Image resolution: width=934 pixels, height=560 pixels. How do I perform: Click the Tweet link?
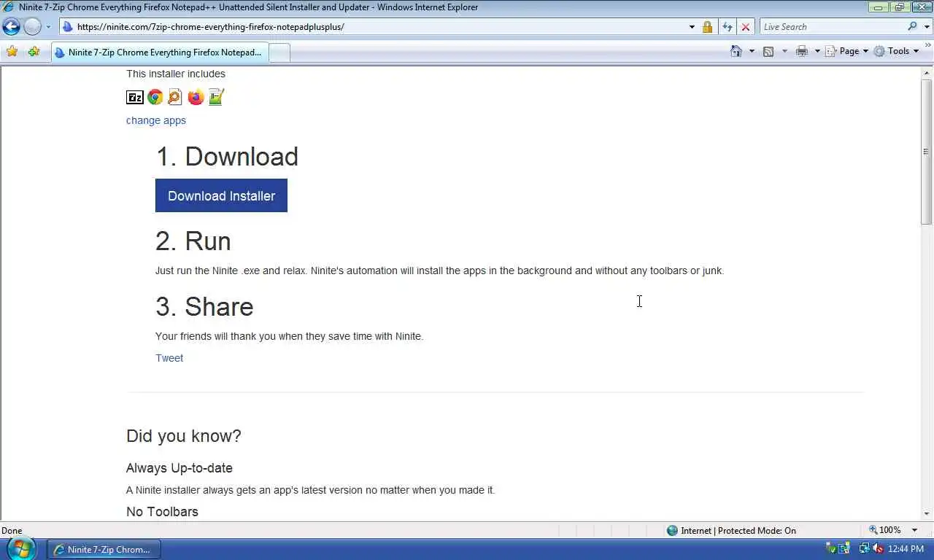tap(169, 358)
